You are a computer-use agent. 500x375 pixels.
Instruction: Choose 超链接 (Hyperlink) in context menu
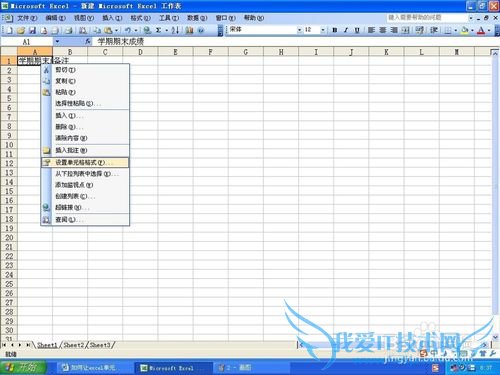point(85,208)
